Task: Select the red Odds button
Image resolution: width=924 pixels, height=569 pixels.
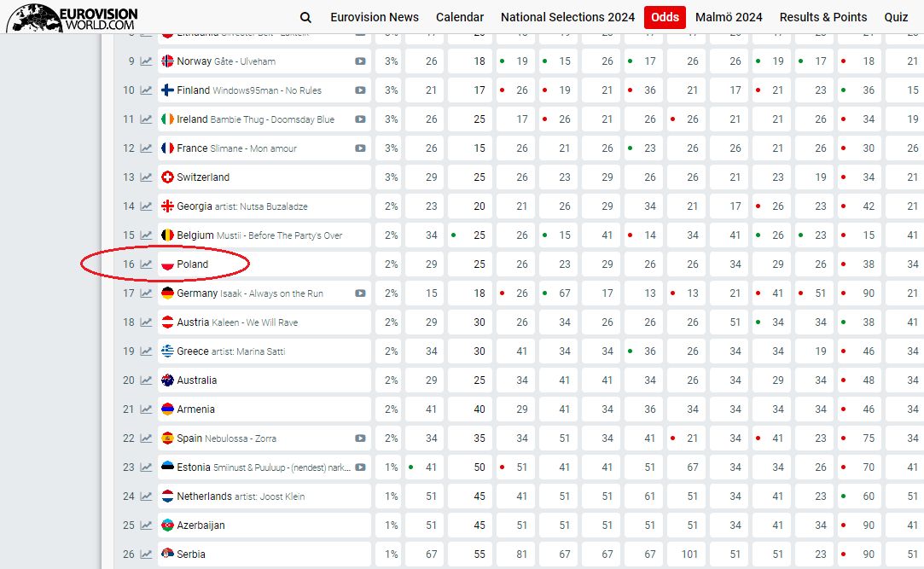Action: [665, 17]
